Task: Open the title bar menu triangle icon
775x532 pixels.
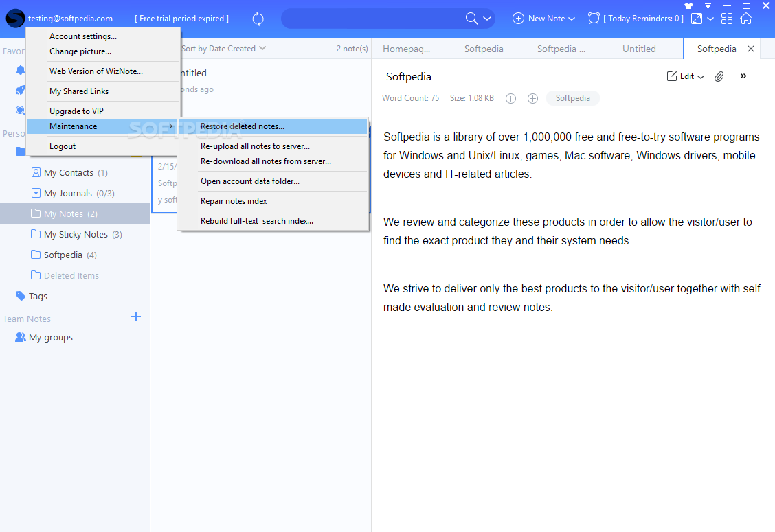Action: 708,6
